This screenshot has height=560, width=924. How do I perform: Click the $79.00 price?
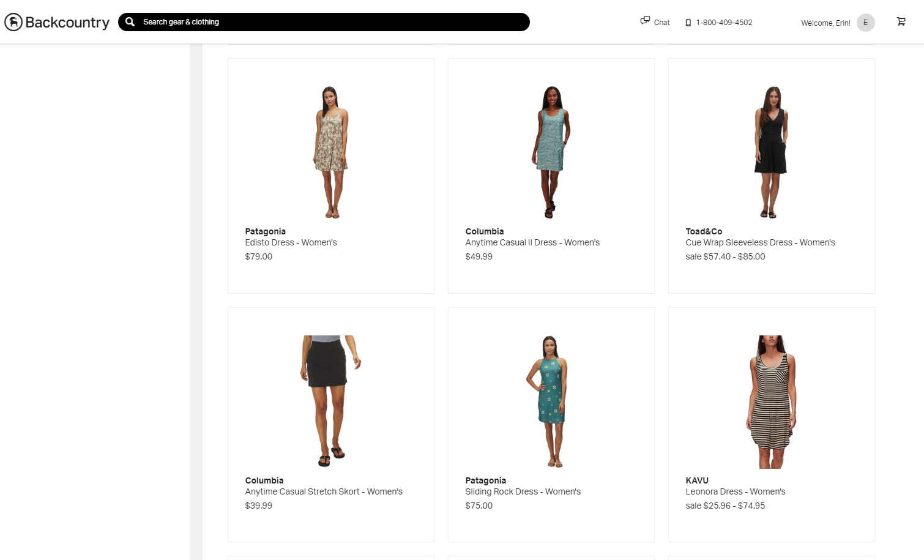click(258, 256)
